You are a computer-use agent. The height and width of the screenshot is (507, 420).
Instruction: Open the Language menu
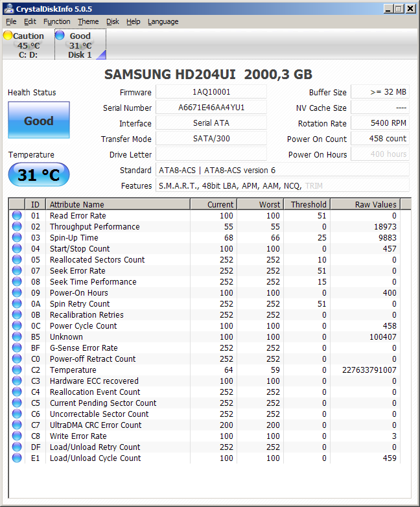tap(163, 21)
